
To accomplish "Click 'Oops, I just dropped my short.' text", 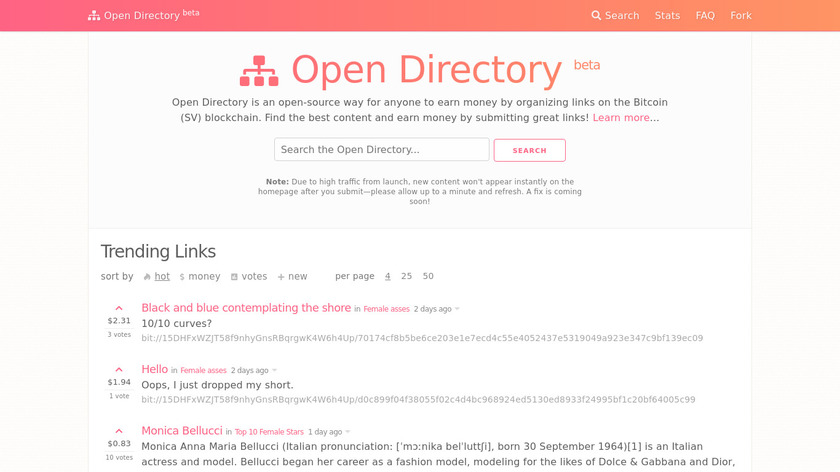I will (218, 385).
